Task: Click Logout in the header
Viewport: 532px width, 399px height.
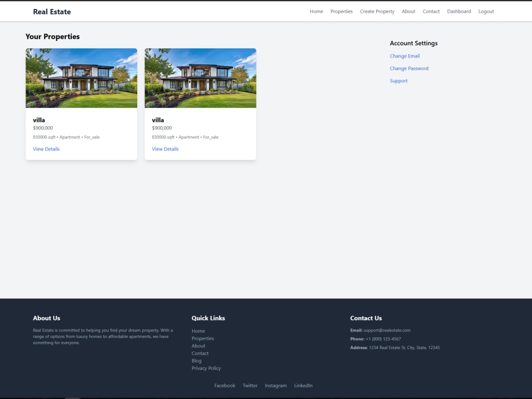Action: (486, 11)
